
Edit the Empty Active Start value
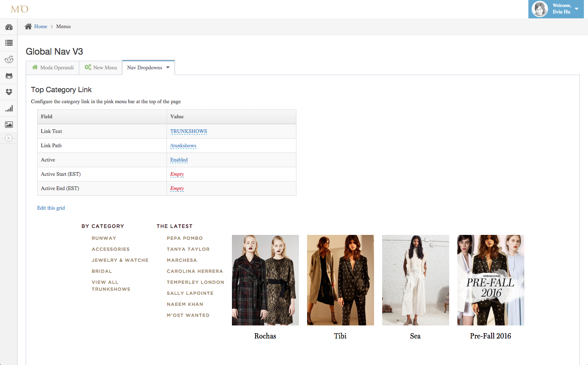(177, 174)
